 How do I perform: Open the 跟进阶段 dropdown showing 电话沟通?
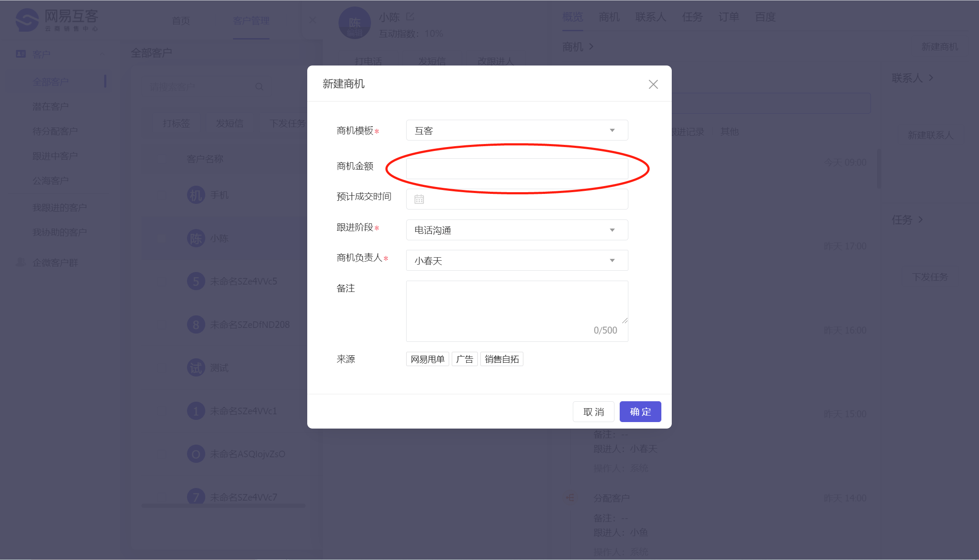[x=516, y=230]
